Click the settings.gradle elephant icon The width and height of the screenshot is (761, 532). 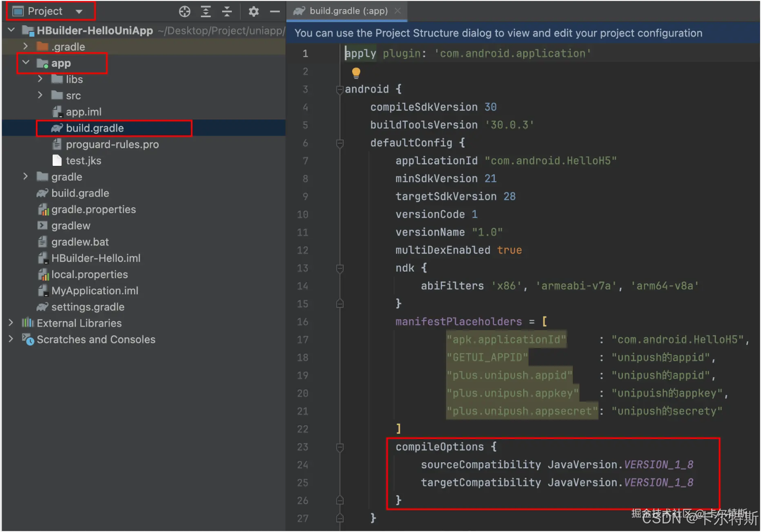click(x=43, y=307)
